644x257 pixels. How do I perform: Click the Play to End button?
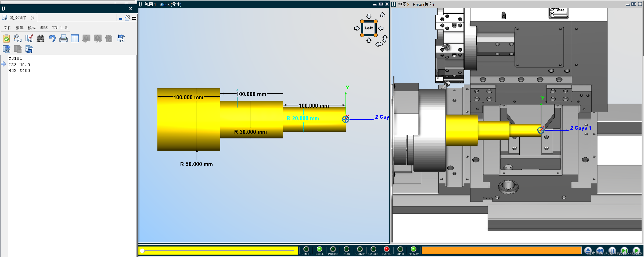coord(636,251)
